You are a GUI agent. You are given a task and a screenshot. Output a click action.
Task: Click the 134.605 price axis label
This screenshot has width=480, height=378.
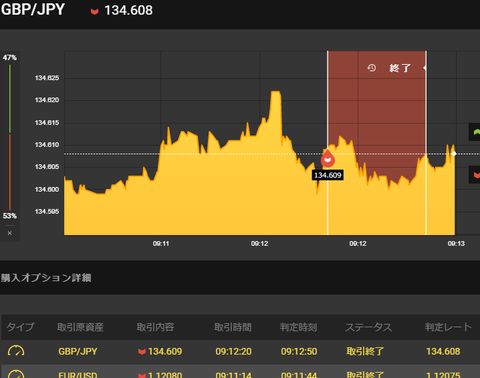tap(47, 167)
